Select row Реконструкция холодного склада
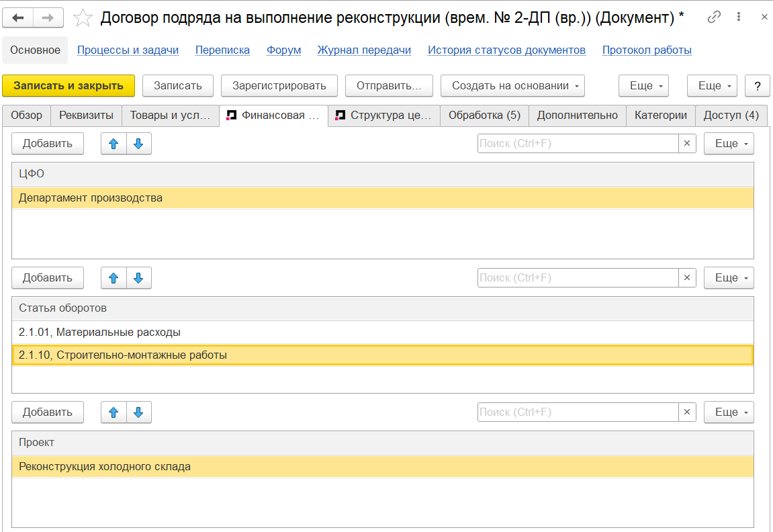773x532 pixels. [x=383, y=466]
